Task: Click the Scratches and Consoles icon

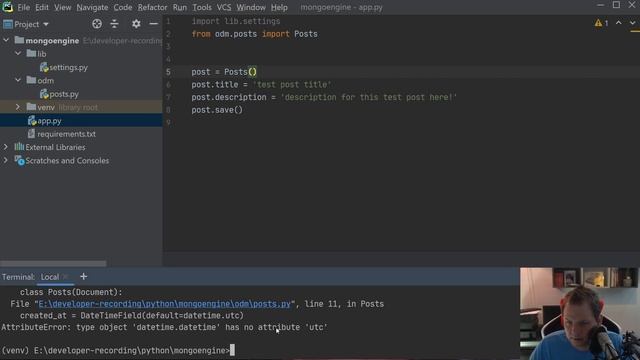Action: click(19, 160)
